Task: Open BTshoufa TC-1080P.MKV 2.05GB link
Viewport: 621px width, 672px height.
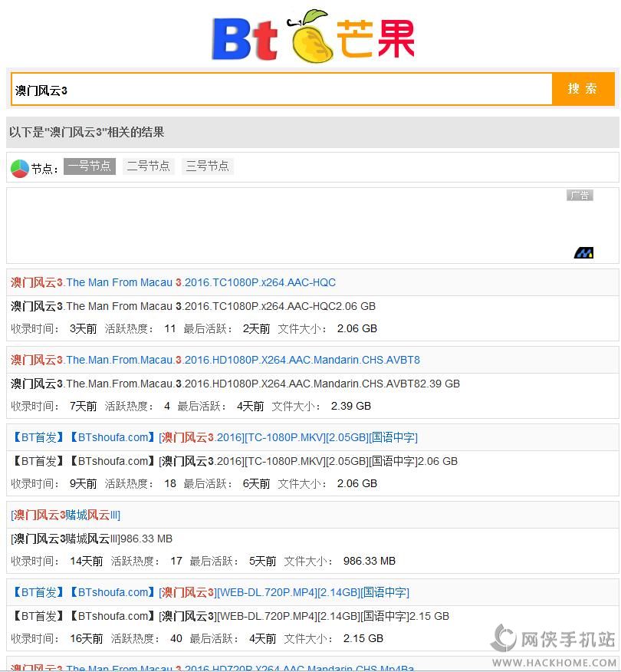Action: (214, 437)
